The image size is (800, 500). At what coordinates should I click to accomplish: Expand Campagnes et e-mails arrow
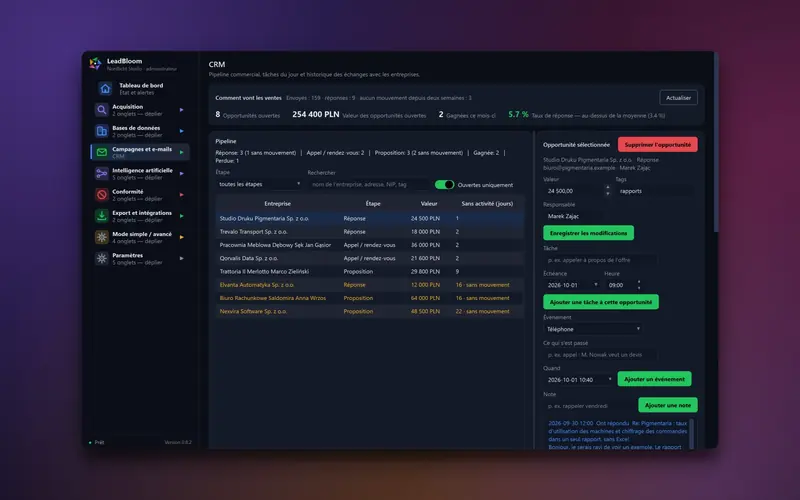(182, 152)
